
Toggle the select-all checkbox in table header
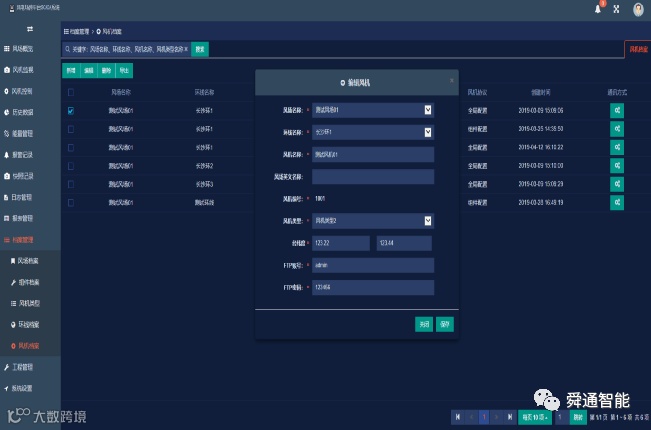71,92
